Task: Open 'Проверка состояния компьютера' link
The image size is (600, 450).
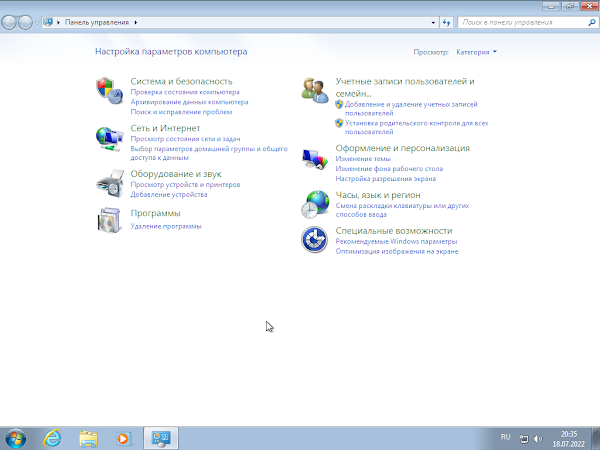Action: (x=185, y=92)
